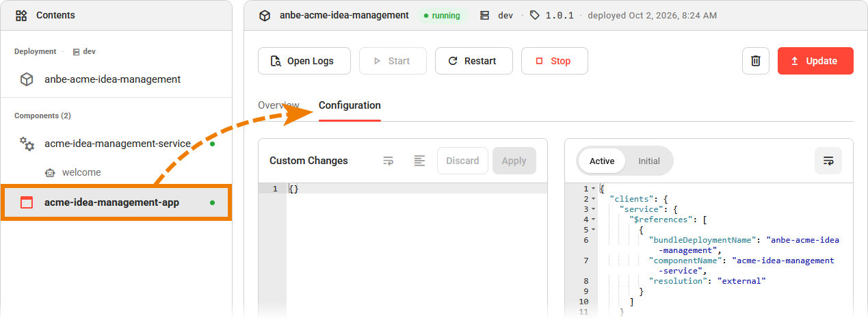Click the package icon beside anbe-acme-idea-management header
The width and height of the screenshot is (868, 320).
pos(265,15)
